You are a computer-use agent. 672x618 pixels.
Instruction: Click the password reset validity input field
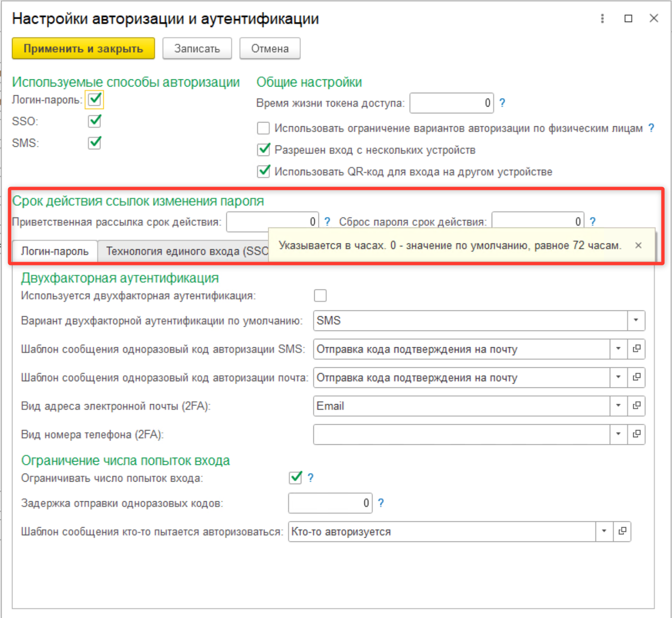(537, 221)
